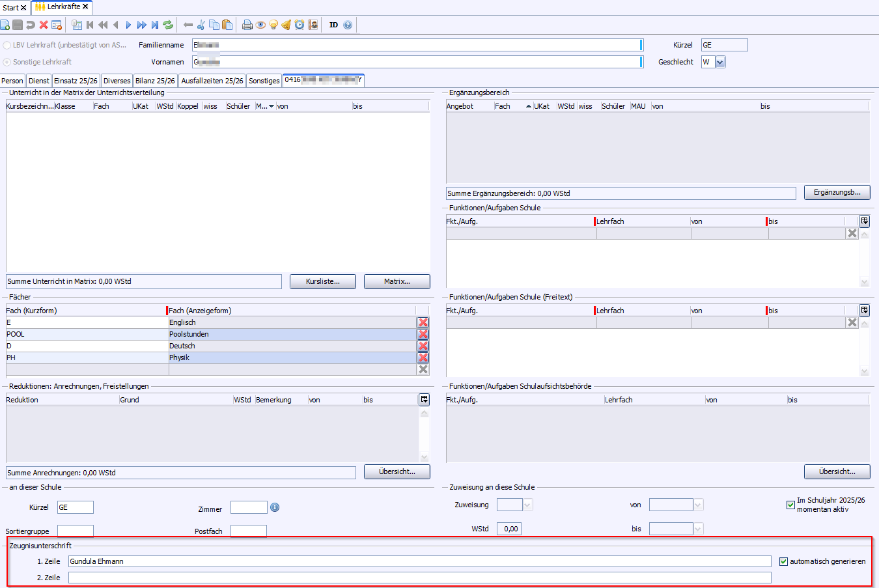
Task: Click the blue info icon beside Zimmer
Action: 275,507
